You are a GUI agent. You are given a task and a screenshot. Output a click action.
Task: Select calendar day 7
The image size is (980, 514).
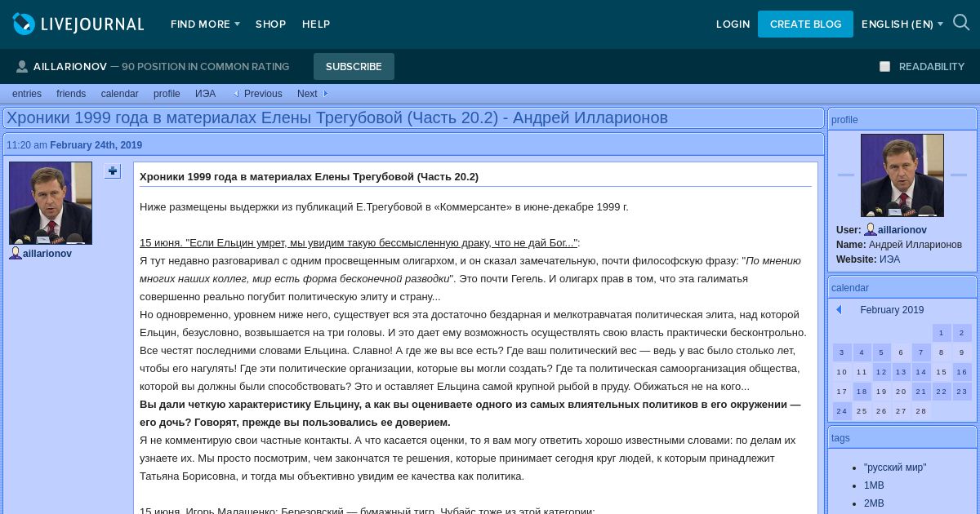921,352
